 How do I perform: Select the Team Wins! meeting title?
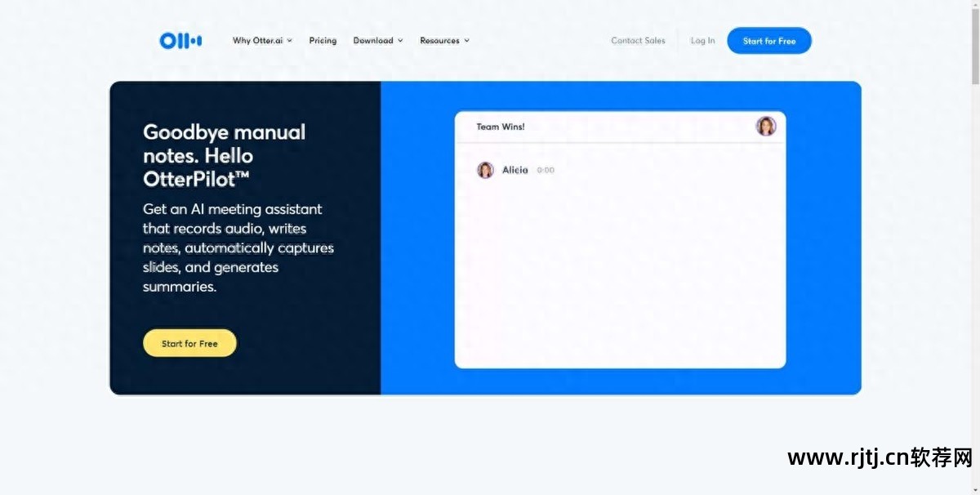pyautogui.click(x=501, y=127)
